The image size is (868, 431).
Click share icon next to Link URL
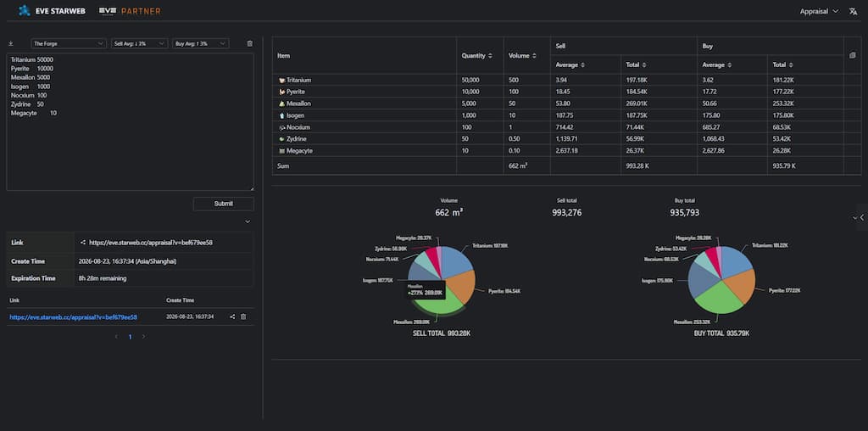tap(82, 242)
